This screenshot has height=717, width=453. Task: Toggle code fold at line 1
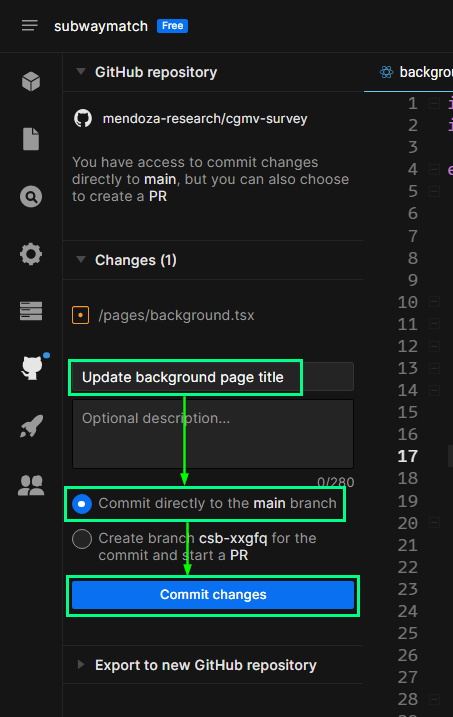434,104
